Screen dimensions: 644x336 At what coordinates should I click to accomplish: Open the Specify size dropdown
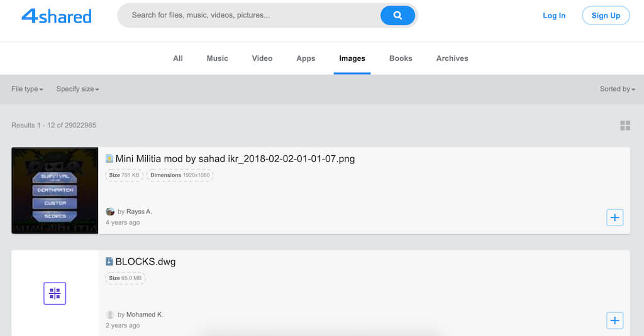pyautogui.click(x=77, y=89)
